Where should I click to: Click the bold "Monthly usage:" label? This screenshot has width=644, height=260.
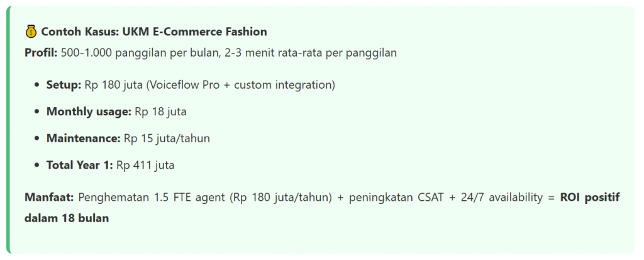[89, 111]
